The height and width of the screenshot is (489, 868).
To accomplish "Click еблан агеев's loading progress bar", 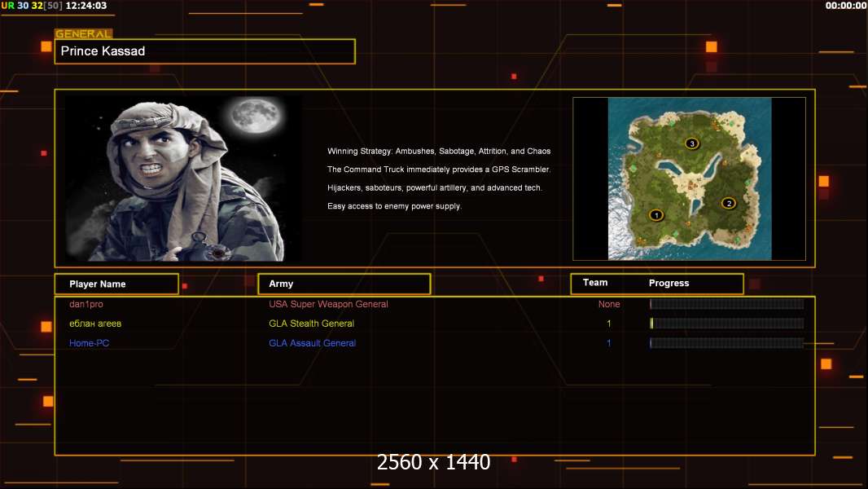I will [727, 324].
